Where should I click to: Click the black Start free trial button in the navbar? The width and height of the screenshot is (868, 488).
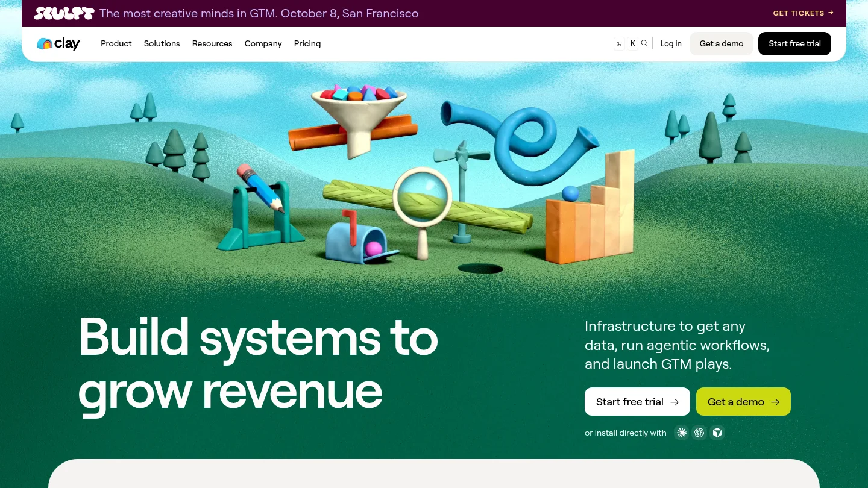[794, 43]
